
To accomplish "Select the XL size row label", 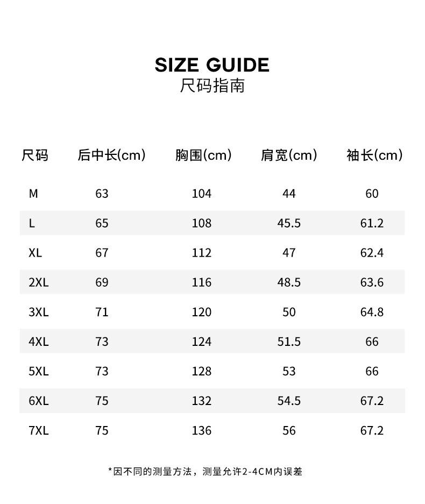I will [35, 253].
